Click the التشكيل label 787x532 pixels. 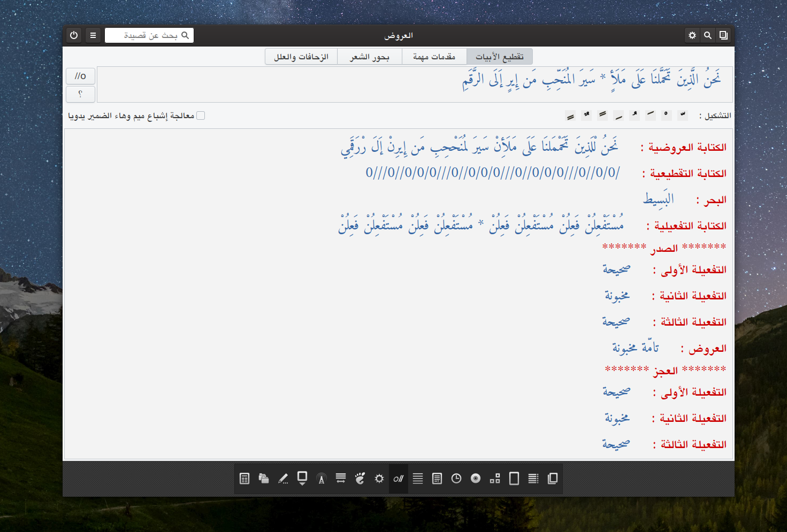tap(715, 115)
